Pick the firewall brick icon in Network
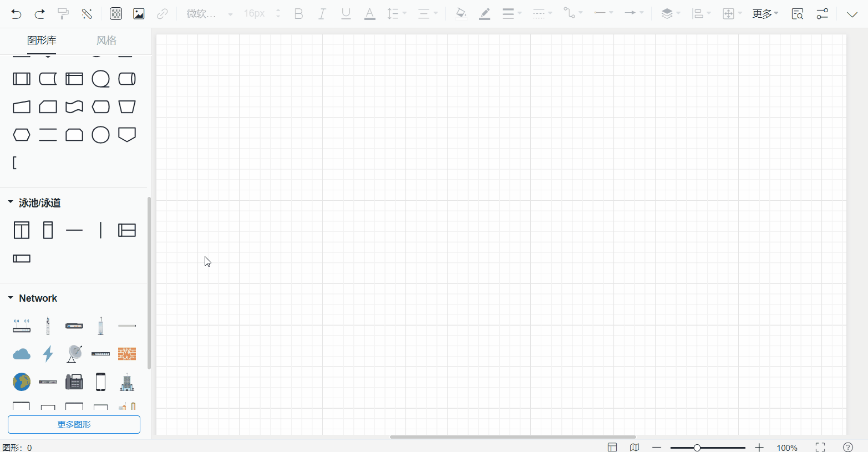Image resolution: width=868 pixels, height=452 pixels. (127, 354)
